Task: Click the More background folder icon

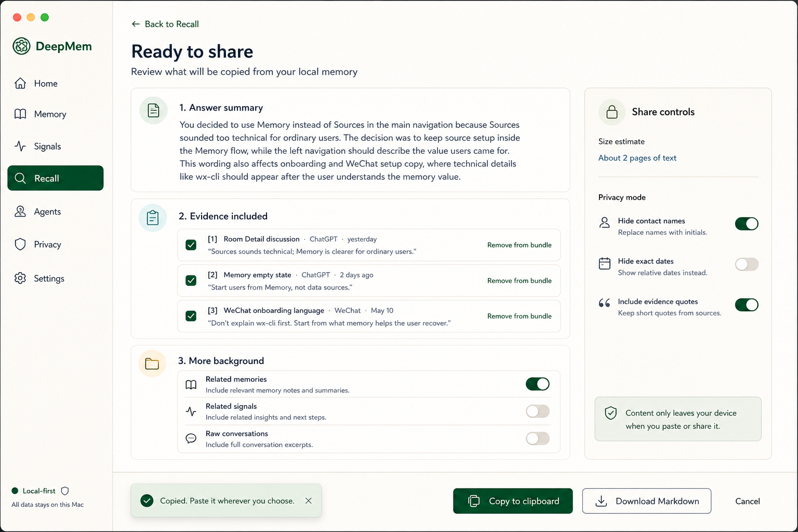Action: [x=152, y=364]
